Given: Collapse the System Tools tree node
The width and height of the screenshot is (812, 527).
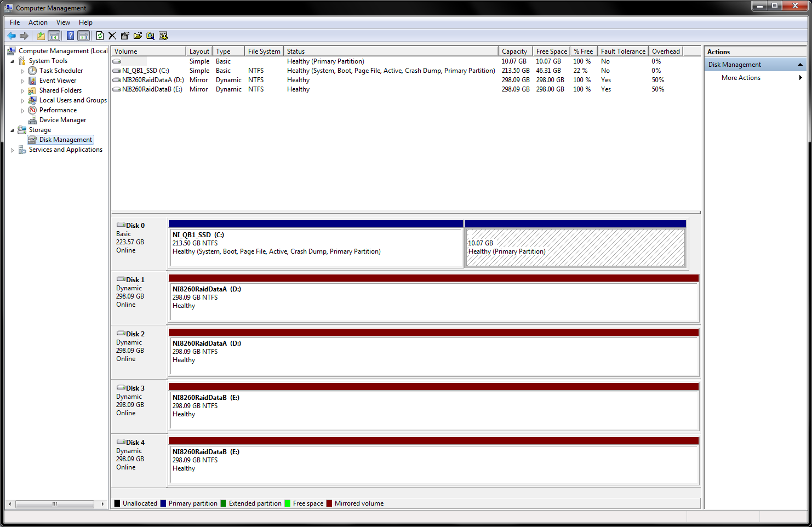Looking at the screenshot, I should [12, 61].
